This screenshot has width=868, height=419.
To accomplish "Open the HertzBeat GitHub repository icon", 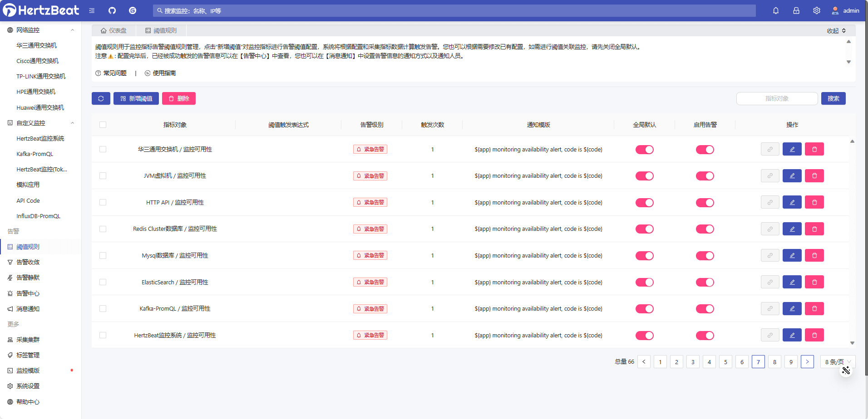I will [112, 10].
